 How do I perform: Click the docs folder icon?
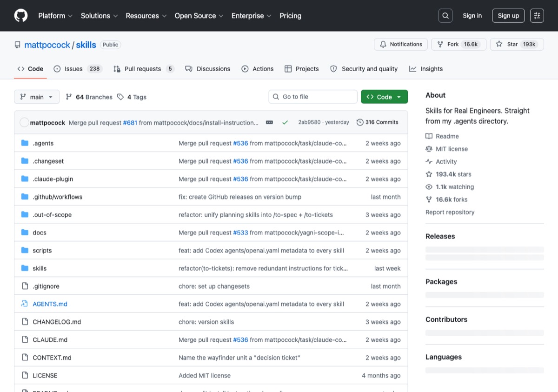pos(25,233)
